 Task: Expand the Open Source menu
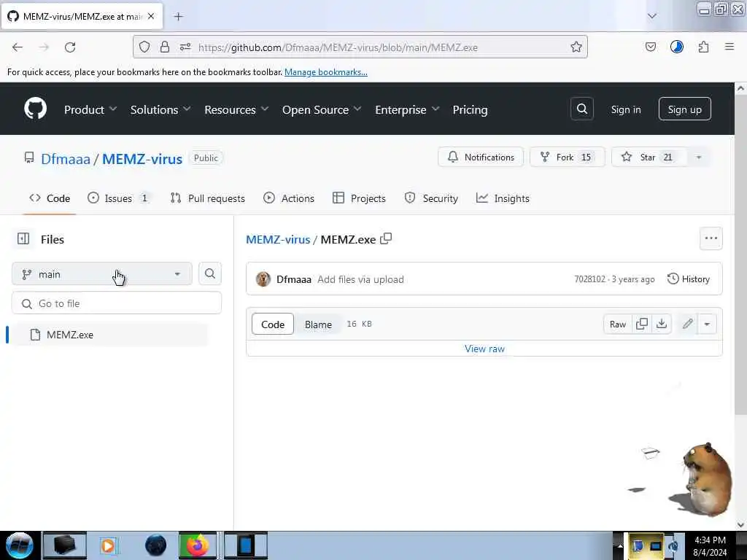[x=322, y=109]
